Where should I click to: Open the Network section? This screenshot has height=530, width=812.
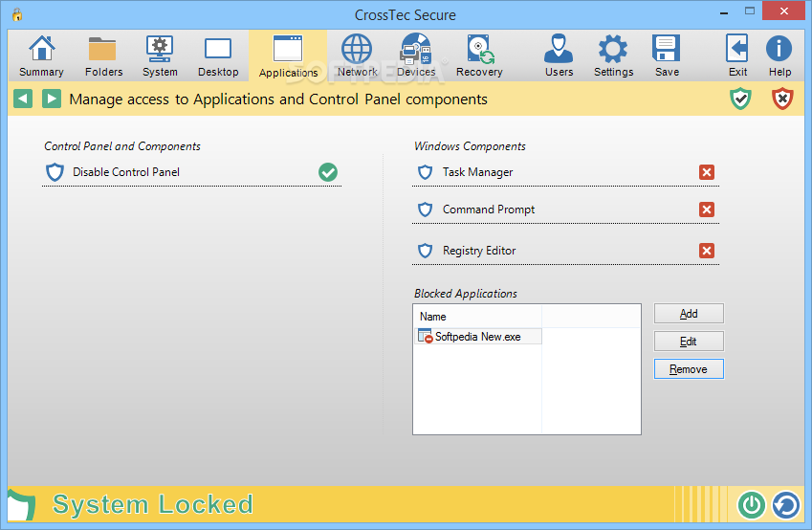tap(357, 55)
